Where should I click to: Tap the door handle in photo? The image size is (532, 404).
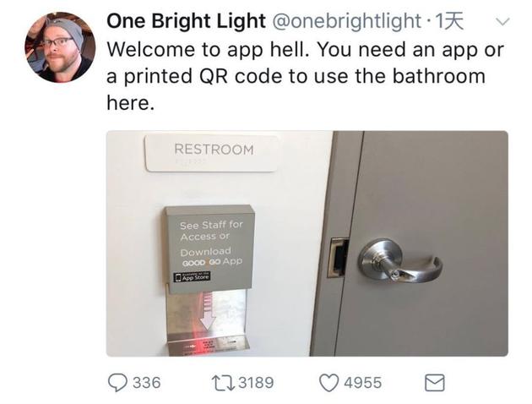(400, 260)
